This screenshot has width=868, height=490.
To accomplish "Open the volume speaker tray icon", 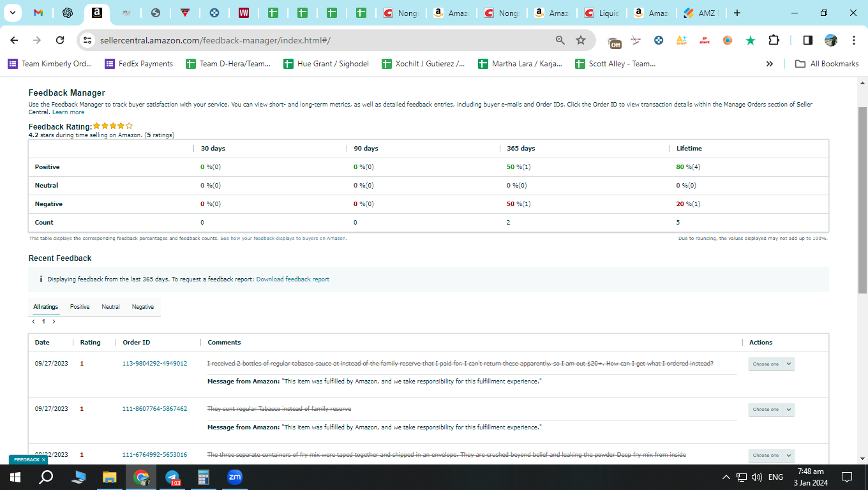I will coord(758,477).
